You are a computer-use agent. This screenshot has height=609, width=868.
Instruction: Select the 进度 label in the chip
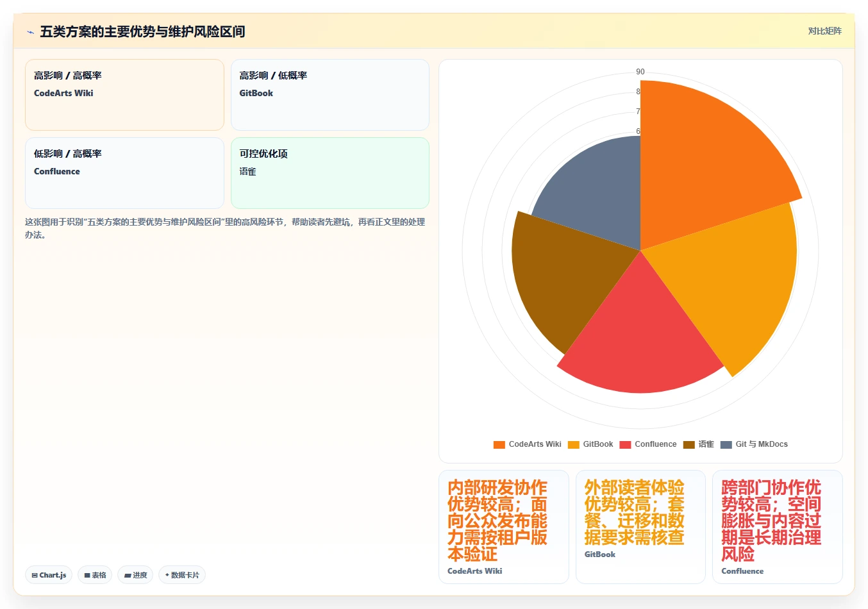coord(140,575)
